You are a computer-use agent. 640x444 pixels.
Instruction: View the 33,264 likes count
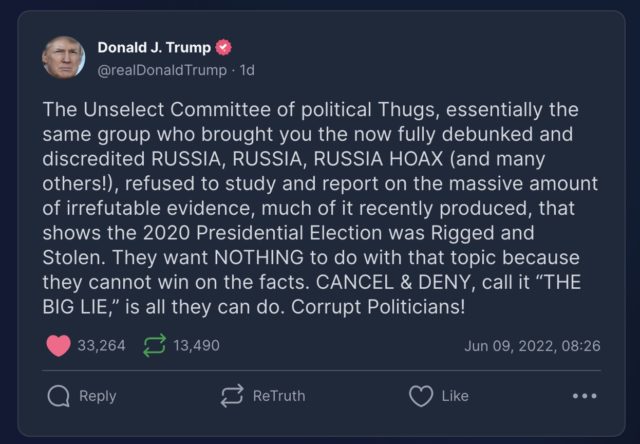tap(102, 346)
